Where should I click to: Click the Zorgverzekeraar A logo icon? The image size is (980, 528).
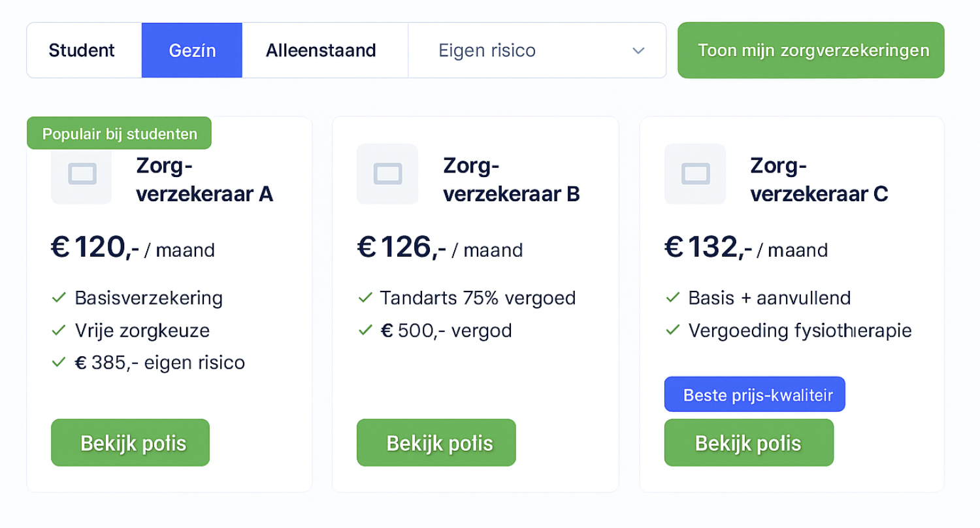pyautogui.click(x=81, y=174)
